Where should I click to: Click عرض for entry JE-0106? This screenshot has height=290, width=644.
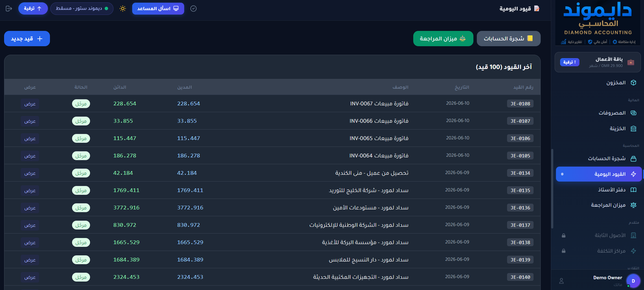[x=30, y=139]
